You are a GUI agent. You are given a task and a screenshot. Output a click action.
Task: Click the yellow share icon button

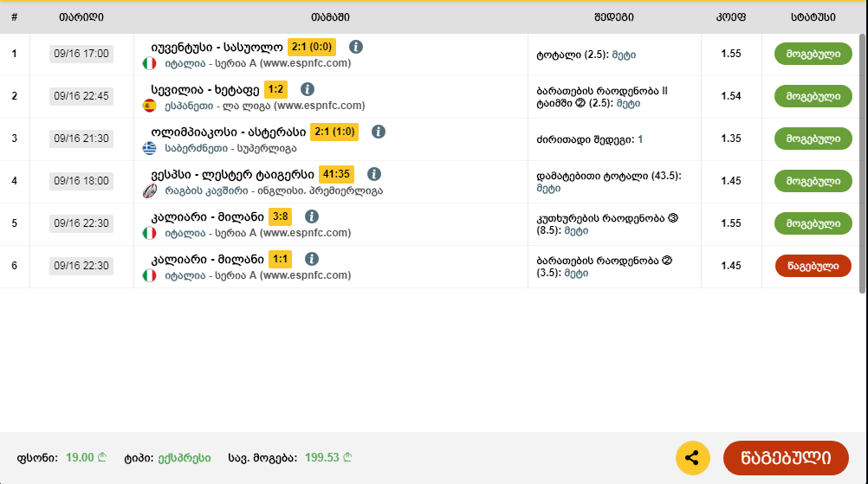pyautogui.click(x=692, y=458)
